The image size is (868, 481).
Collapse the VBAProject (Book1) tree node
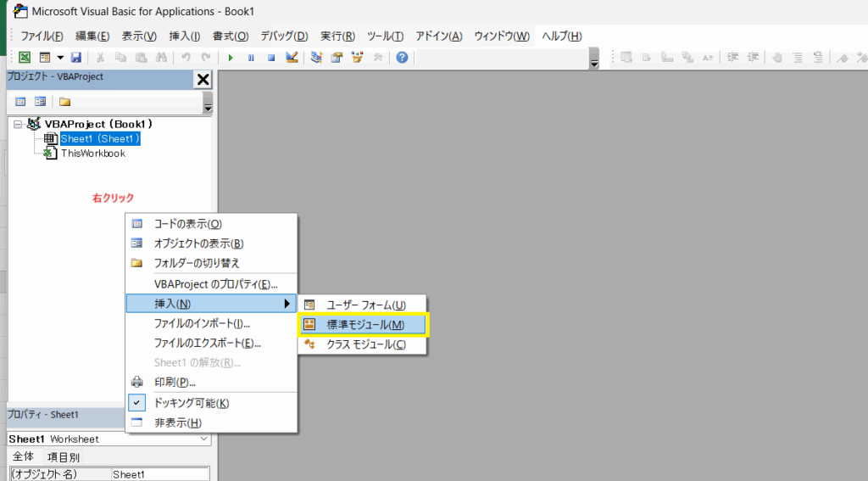tap(18, 125)
